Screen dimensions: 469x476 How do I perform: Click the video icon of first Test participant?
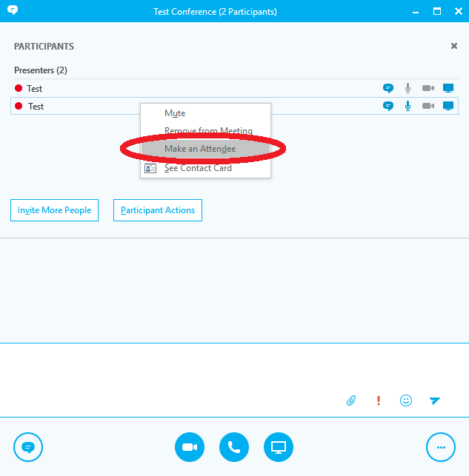pyautogui.click(x=428, y=88)
